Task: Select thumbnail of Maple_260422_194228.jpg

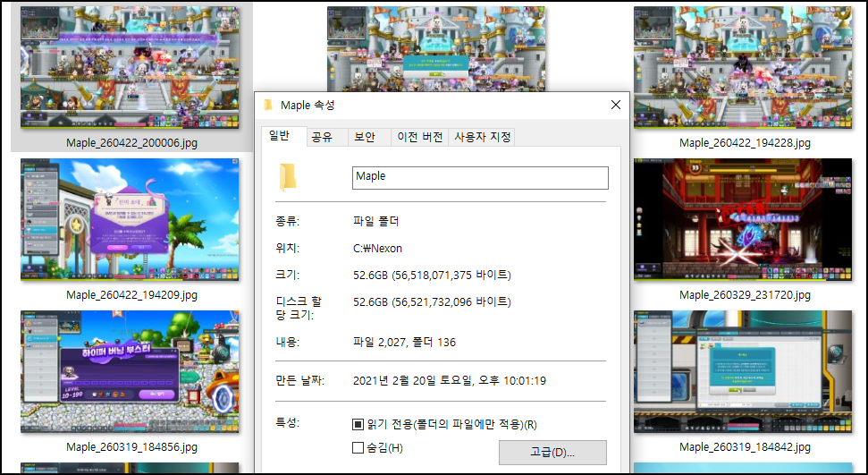Action: [743, 68]
